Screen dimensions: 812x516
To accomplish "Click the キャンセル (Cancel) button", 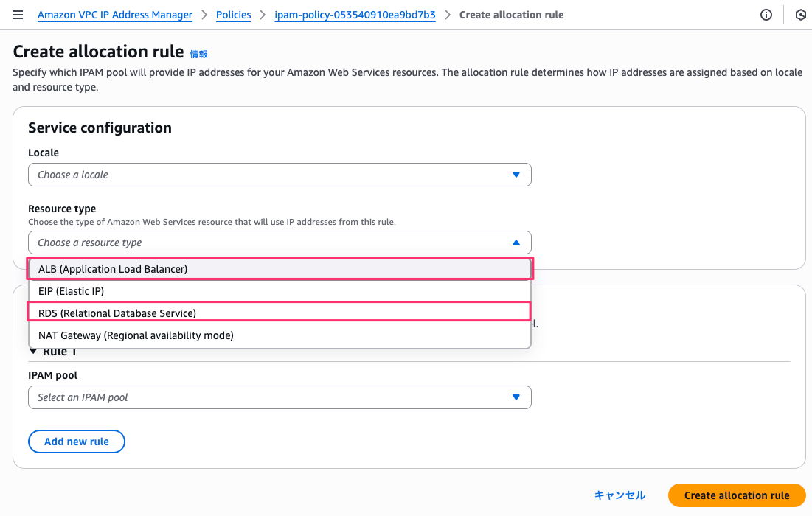I will click(620, 495).
